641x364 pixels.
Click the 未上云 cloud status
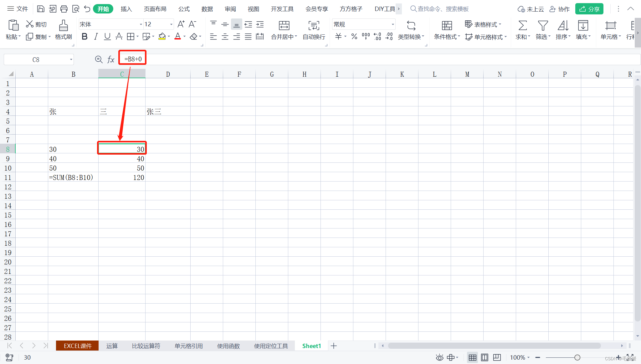coord(531,9)
